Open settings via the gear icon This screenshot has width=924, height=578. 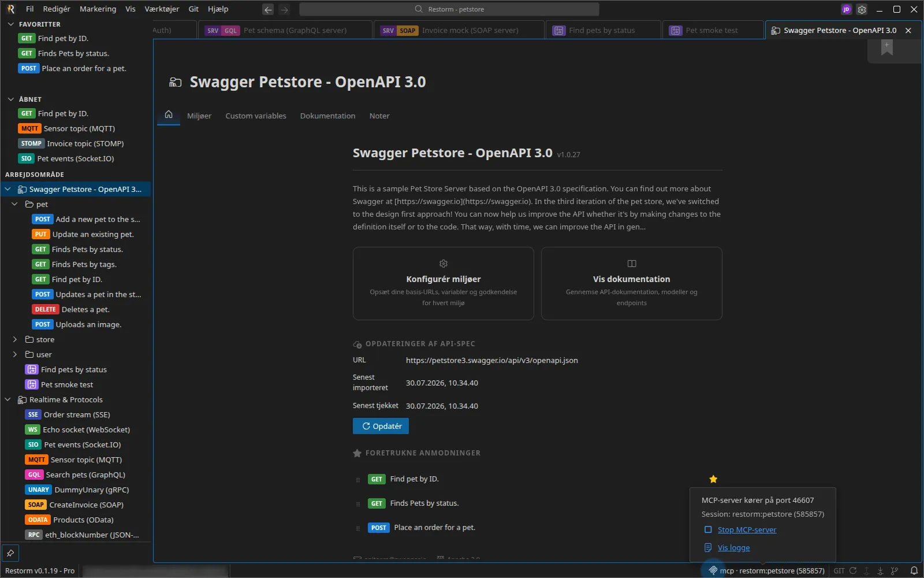pyautogui.click(x=862, y=9)
